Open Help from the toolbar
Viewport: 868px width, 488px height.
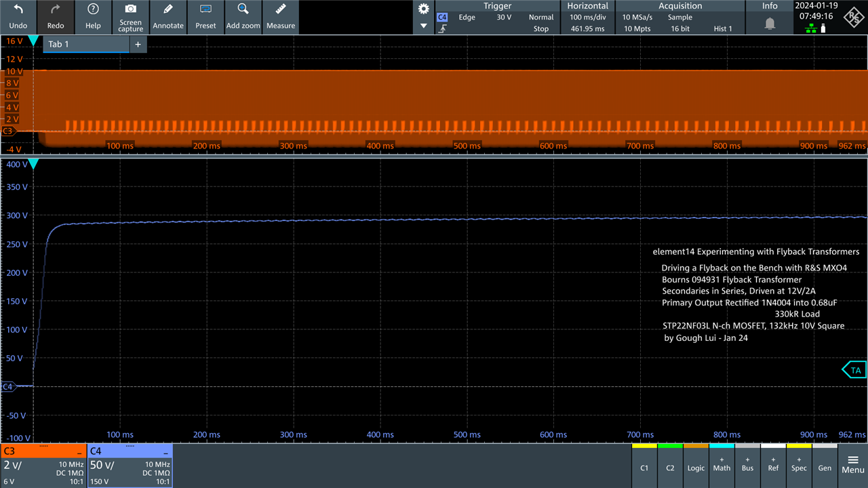[94, 17]
